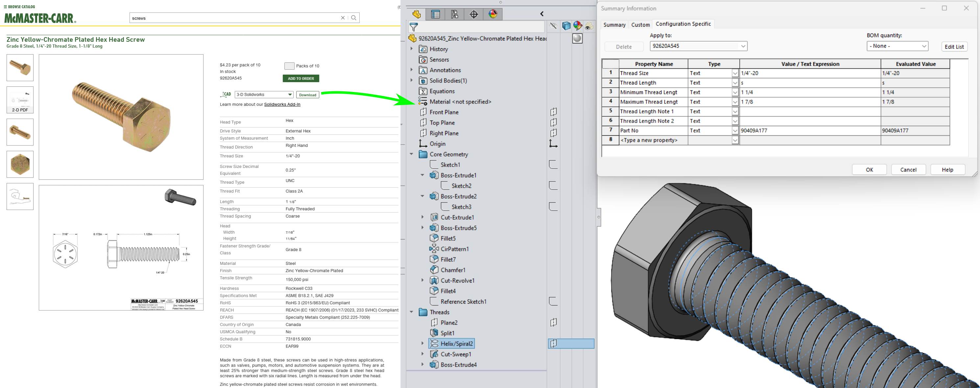Click ADD TO ORDER button

click(x=300, y=79)
